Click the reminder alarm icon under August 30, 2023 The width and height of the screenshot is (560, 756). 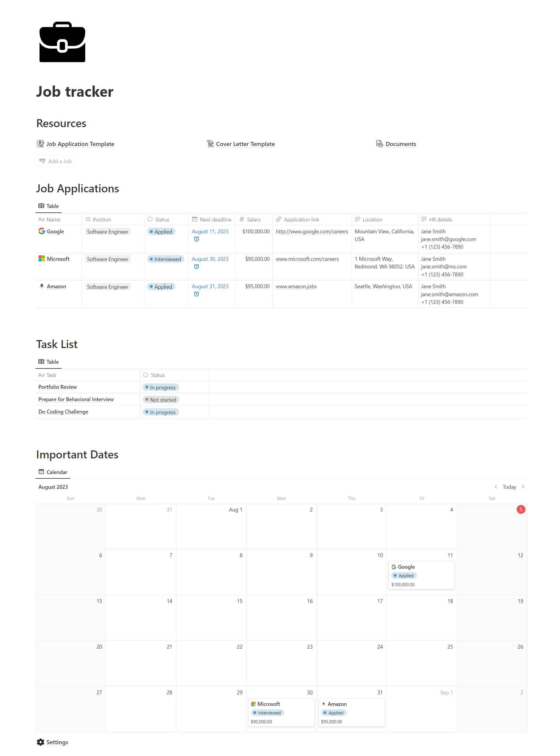click(x=196, y=266)
